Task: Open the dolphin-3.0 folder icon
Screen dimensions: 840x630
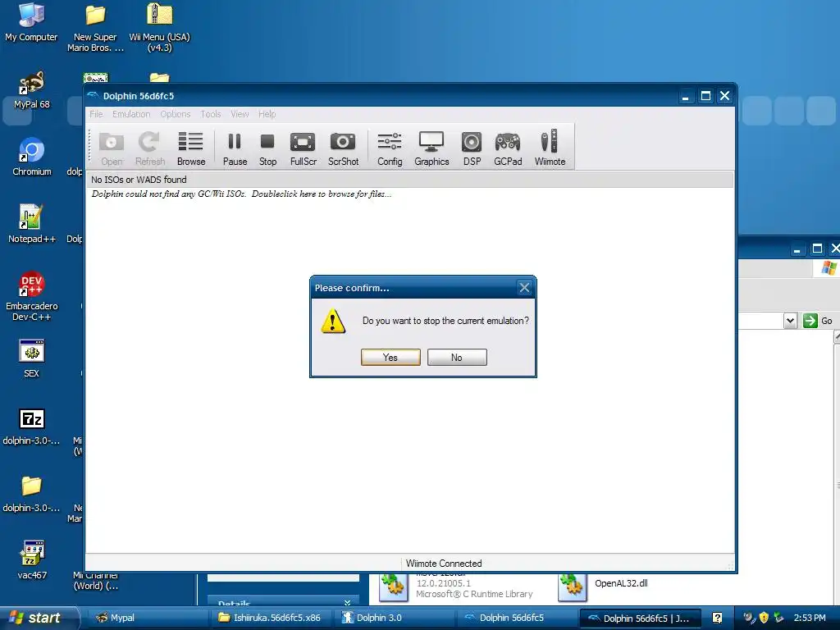Action: (32, 493)
